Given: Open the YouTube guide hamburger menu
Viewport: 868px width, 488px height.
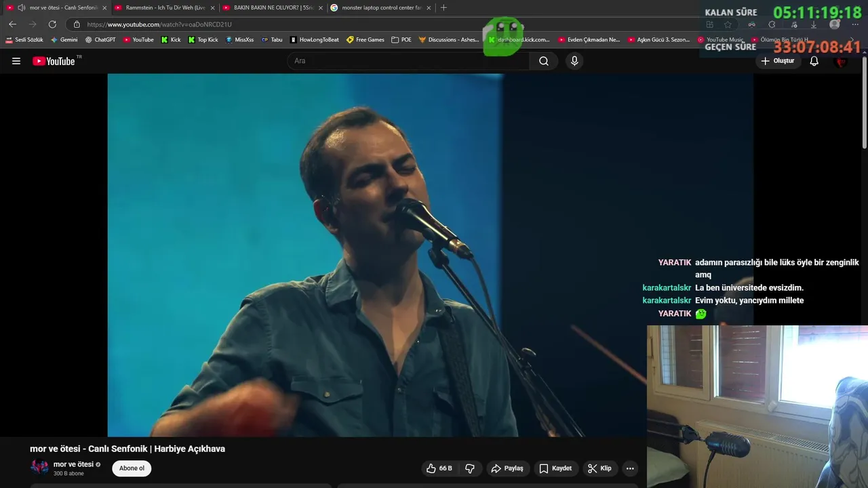Looking at the screenshot, I should [x=16, y=61].
